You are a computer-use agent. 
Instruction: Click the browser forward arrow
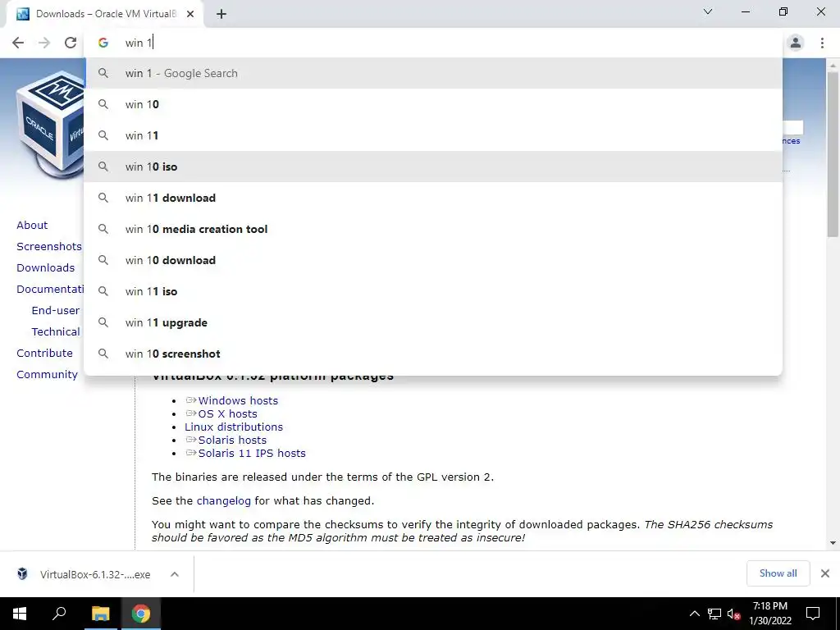(44, 43)
